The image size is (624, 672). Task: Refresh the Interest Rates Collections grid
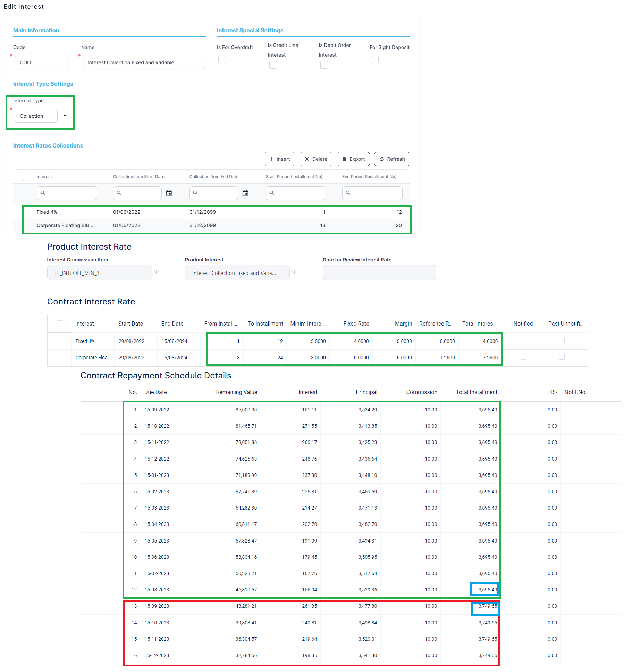[392, 159]
